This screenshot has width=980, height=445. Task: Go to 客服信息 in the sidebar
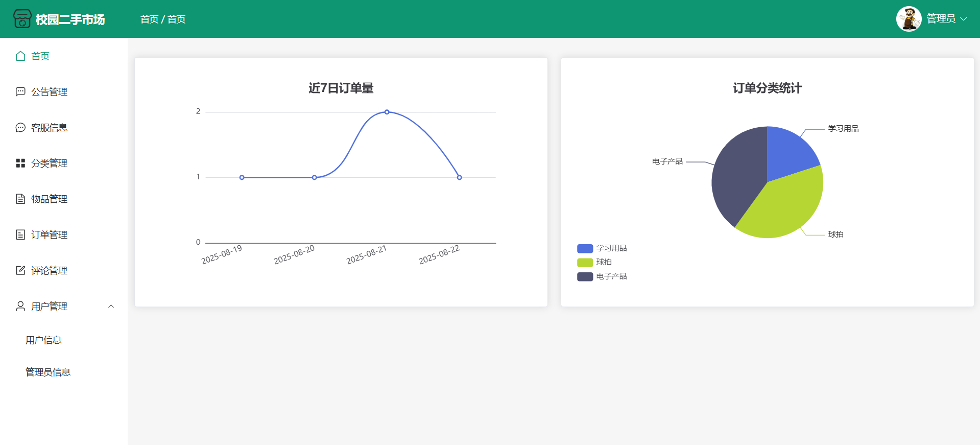[x=64, y=128]
